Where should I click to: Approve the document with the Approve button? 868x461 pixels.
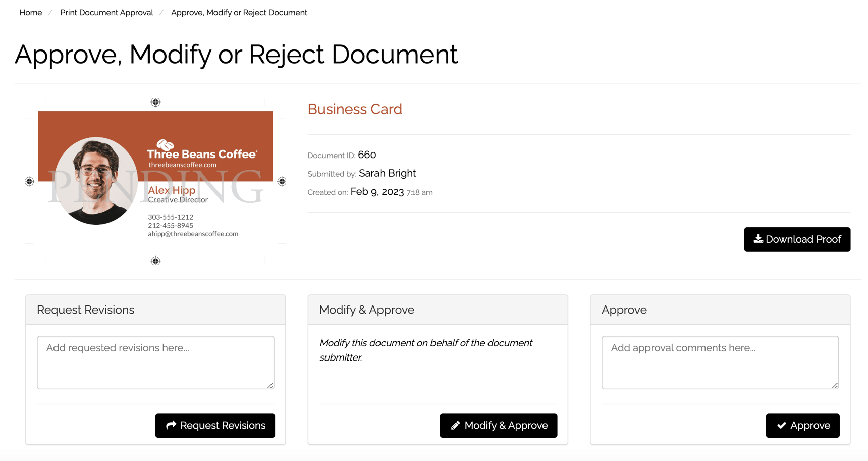point(802,425)
